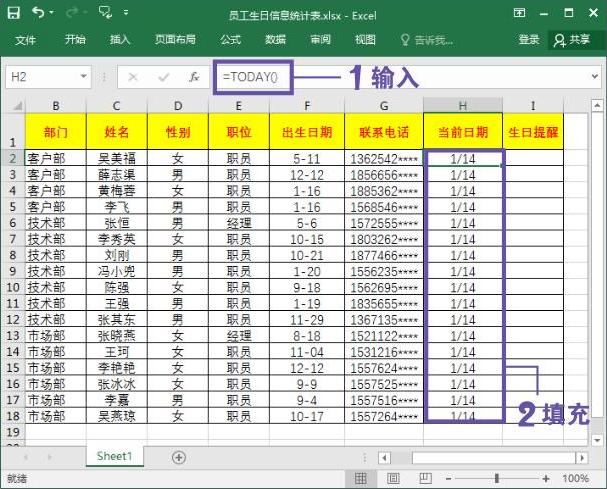Select row 10 header
This screenshot has height=489, width=607.
pos(13,287)
